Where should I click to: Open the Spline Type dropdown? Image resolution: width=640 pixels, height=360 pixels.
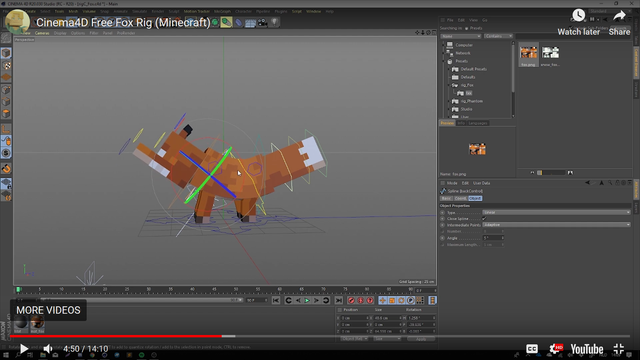(x=556, y=212)
